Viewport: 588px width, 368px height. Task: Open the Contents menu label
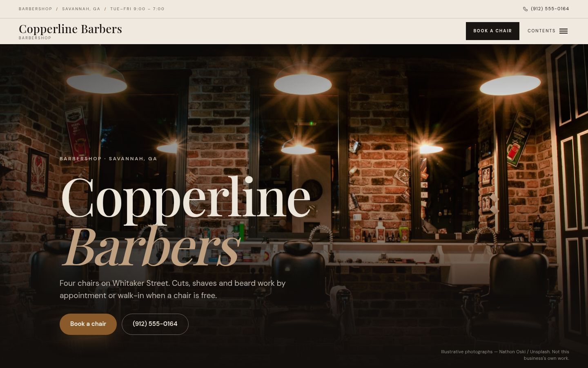541,31
